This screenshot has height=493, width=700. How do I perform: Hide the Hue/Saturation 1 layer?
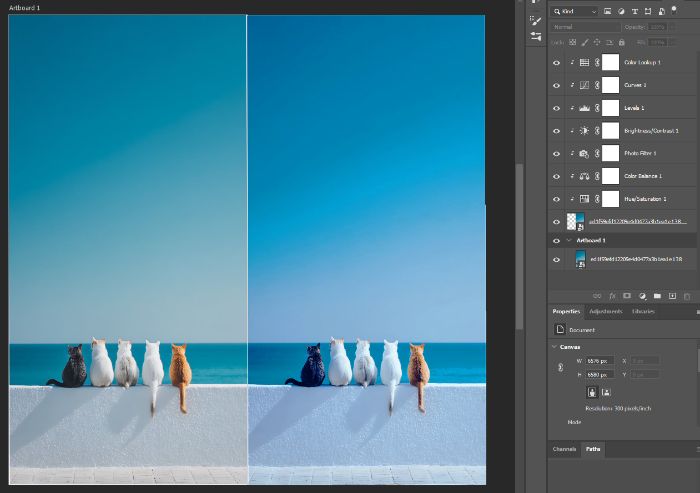(556, 199)
